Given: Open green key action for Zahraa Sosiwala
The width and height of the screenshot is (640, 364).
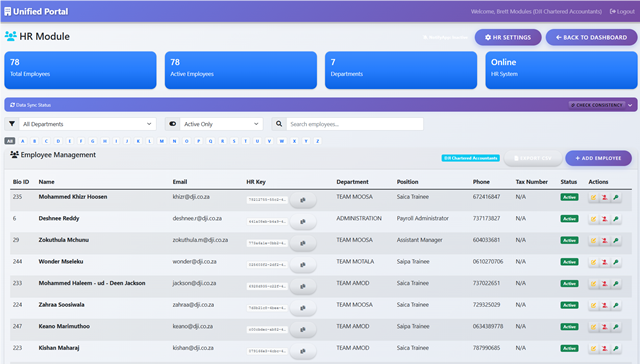Looking at the screenshot, I should [616, 305].
